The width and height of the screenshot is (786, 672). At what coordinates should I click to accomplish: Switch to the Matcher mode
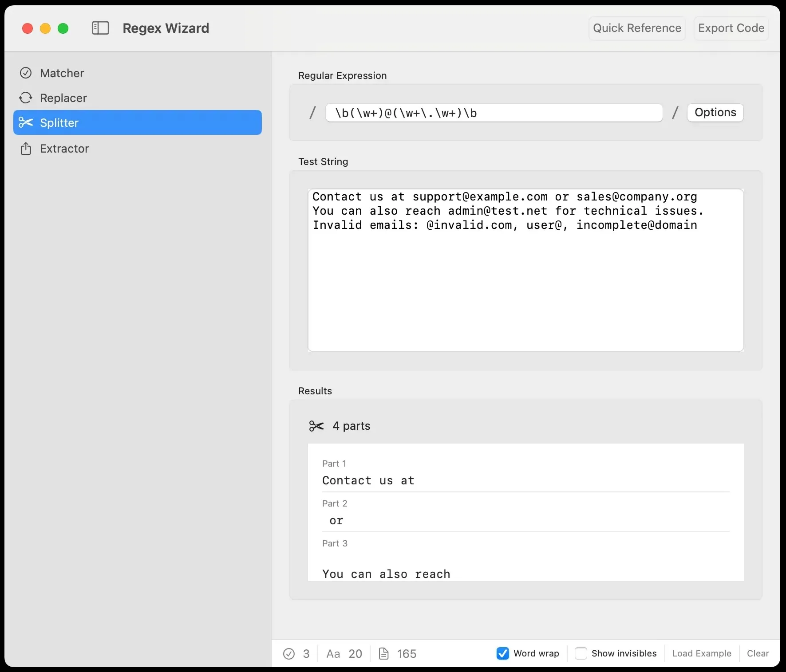(x=62, y=73)
